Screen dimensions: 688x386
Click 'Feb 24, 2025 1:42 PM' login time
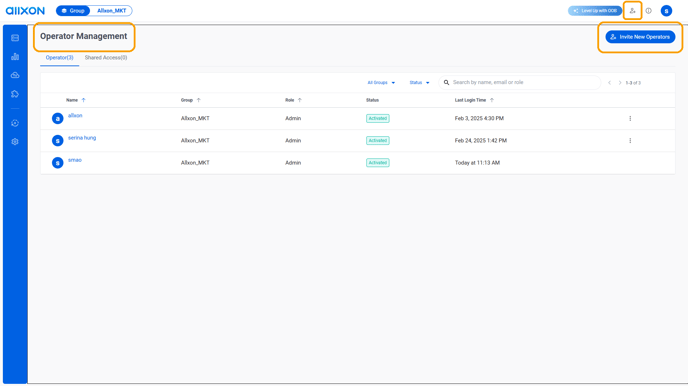click(x=480, y=141)
